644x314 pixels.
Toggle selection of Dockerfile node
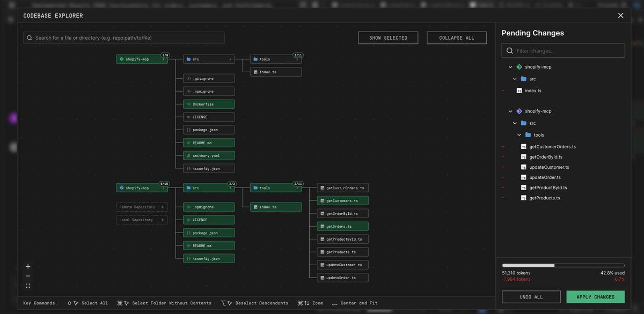point(209,104)
